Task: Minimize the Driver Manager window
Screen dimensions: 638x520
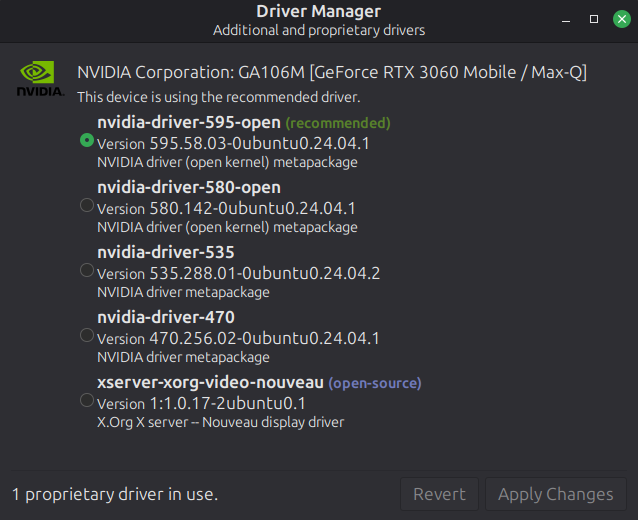Action: tap(566, 19)
